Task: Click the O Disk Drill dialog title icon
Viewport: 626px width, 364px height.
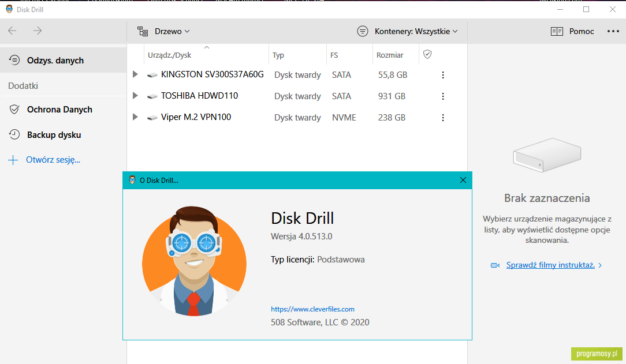Action: [132, 180]
